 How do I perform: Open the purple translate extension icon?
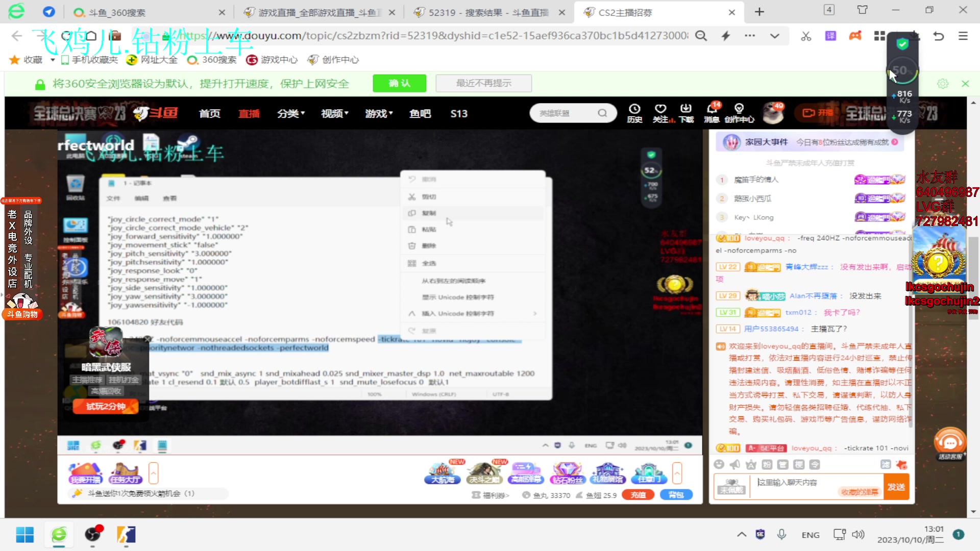[831, 36]
